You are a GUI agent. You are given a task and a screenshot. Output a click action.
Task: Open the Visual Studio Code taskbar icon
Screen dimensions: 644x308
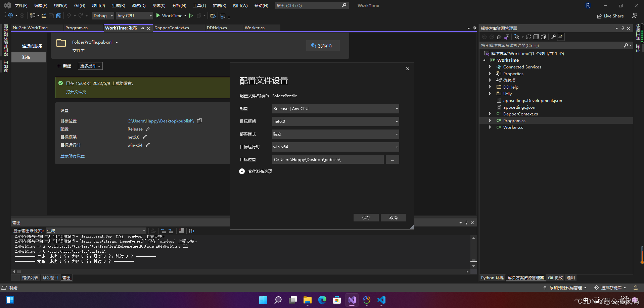point(381,300)
